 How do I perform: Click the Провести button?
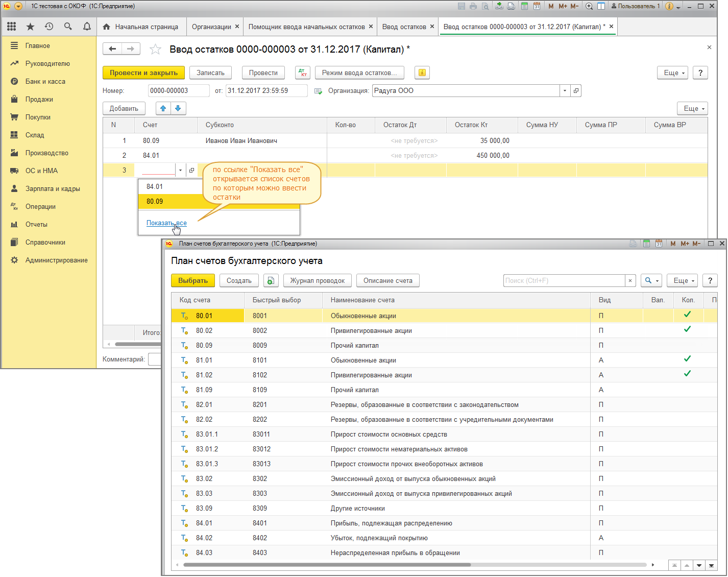coord(263,73)
